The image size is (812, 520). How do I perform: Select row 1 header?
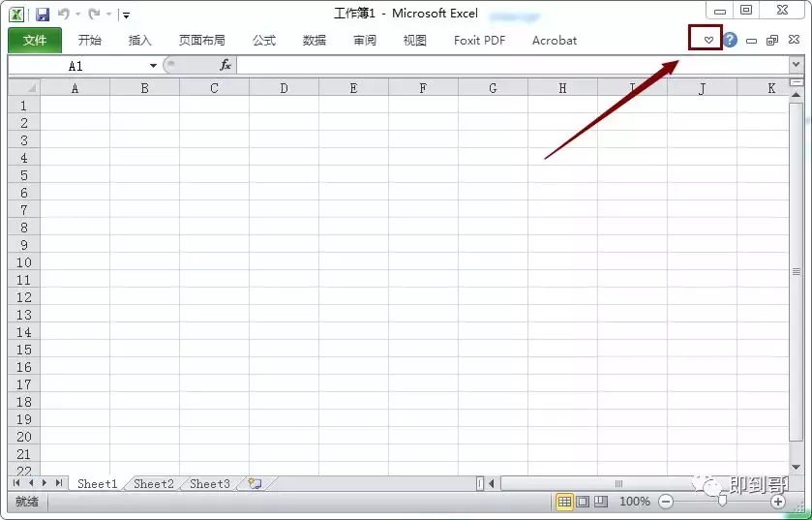pyautogui.click(x=24, y=106)
